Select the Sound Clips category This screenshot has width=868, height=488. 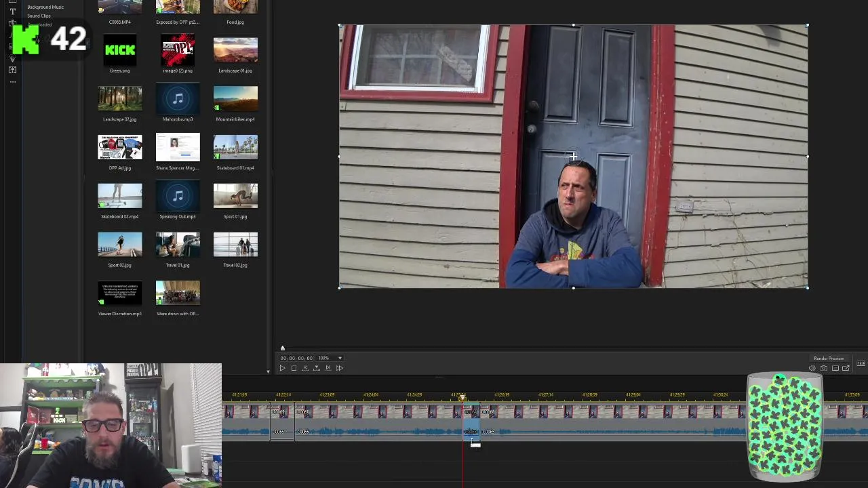39,16
